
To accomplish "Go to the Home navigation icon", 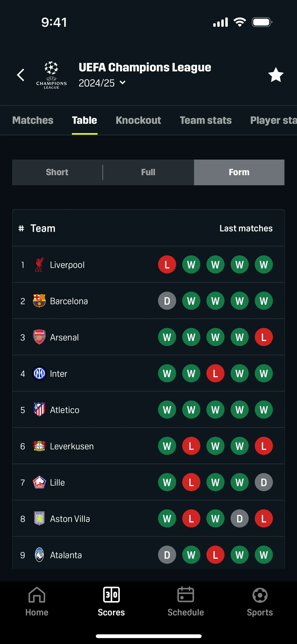I will tap(37, 595).
